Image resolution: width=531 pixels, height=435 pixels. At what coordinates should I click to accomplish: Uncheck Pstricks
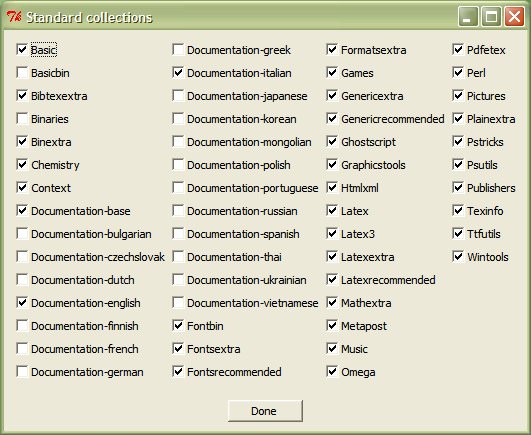point(458,142)
